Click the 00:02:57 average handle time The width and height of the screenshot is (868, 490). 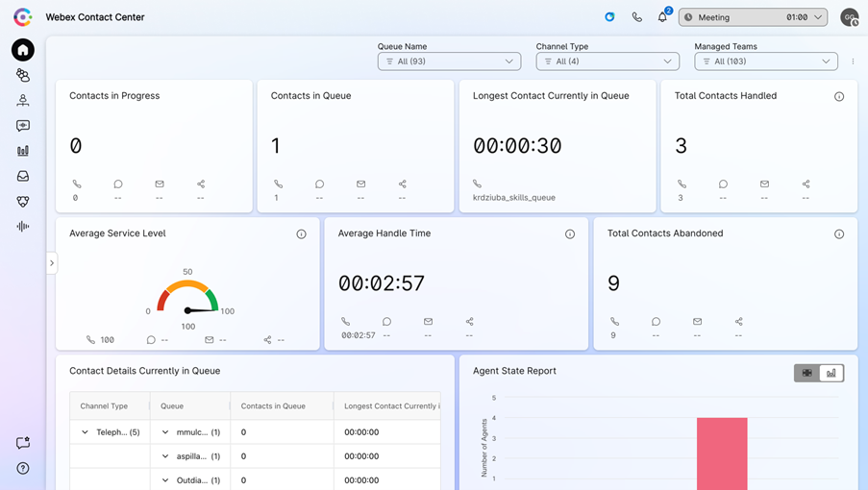click(x=382, y=283)
